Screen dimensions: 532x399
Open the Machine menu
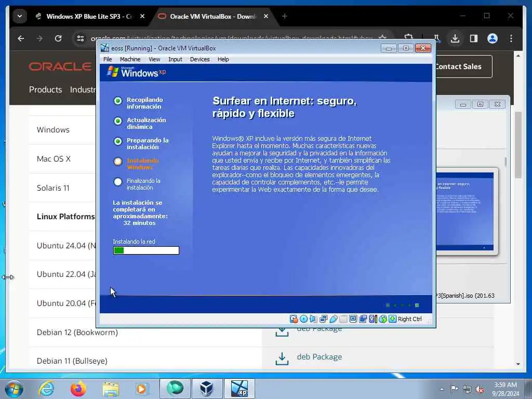[130, 59]
